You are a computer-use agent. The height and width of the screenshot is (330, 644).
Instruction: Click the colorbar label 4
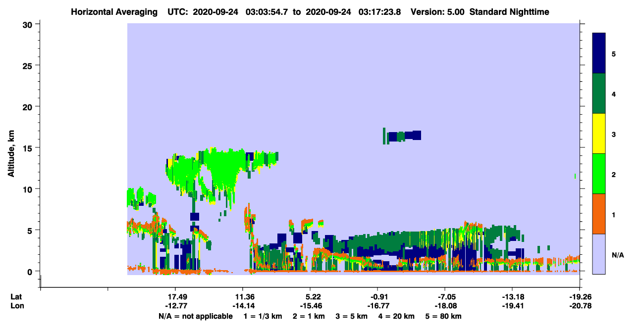click(x=613, y=94)
